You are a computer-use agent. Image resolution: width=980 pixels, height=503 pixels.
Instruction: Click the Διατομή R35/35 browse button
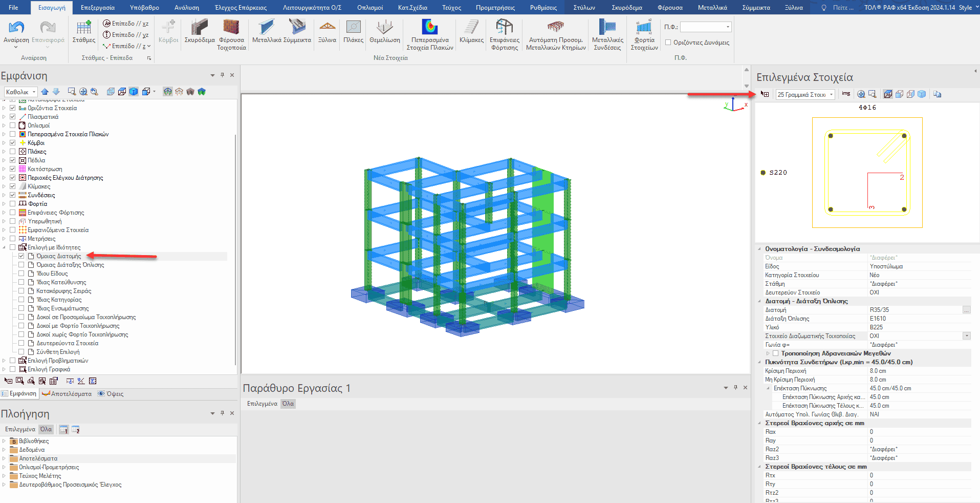point(966,310)
